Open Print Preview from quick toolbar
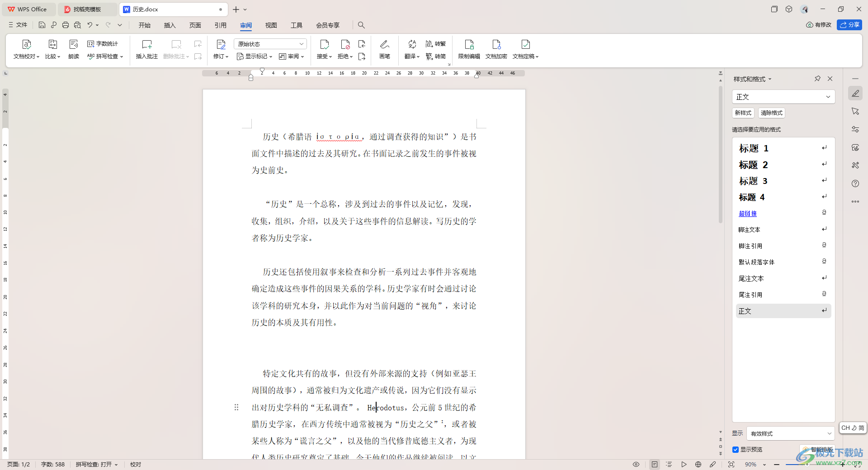This screenshot has height=470, width=868. click(x=77, y=25)
